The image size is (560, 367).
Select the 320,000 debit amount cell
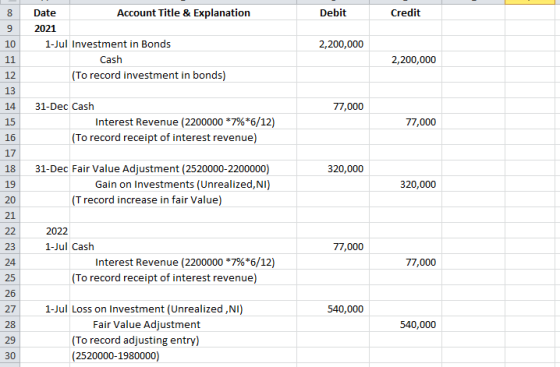(x=333, y=169)
